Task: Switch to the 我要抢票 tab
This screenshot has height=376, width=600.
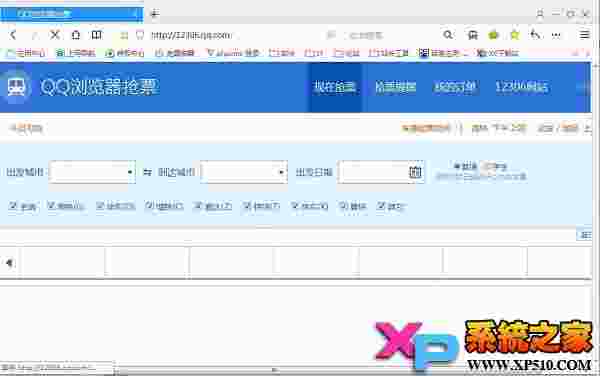Action: pos(335,87)
